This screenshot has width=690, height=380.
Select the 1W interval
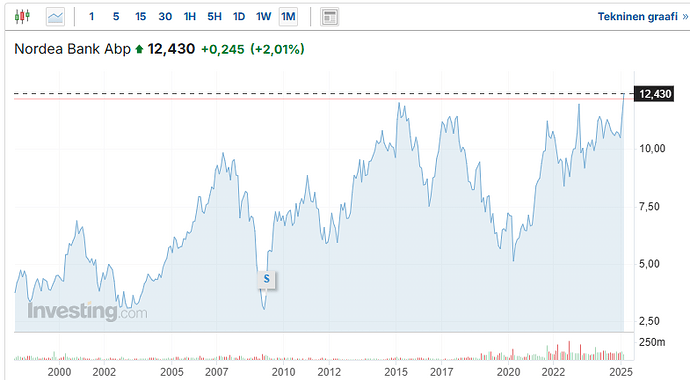264,17
